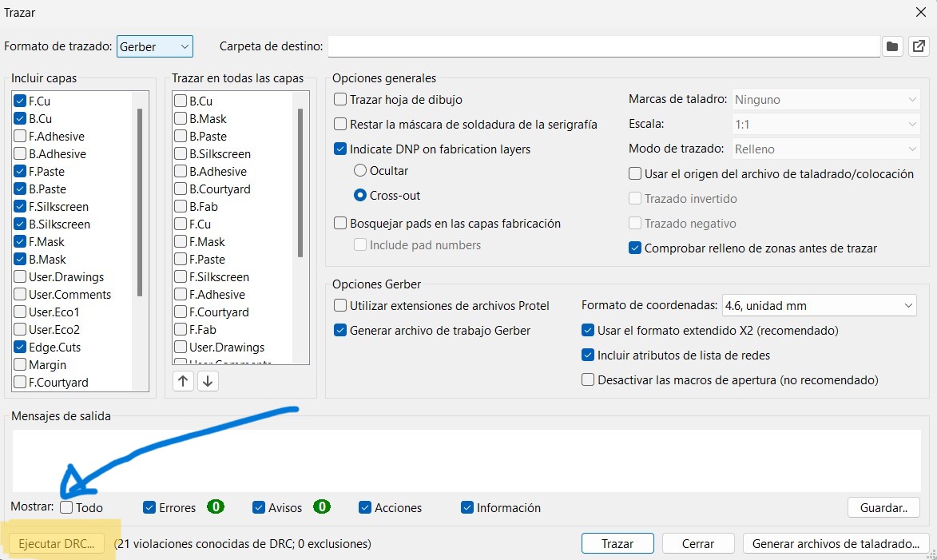Uncheck the Edge.Cuts layer
Image resolution: width=937 pixels, height=560 pixels.
pyautogui.click(x=20, y=348)
